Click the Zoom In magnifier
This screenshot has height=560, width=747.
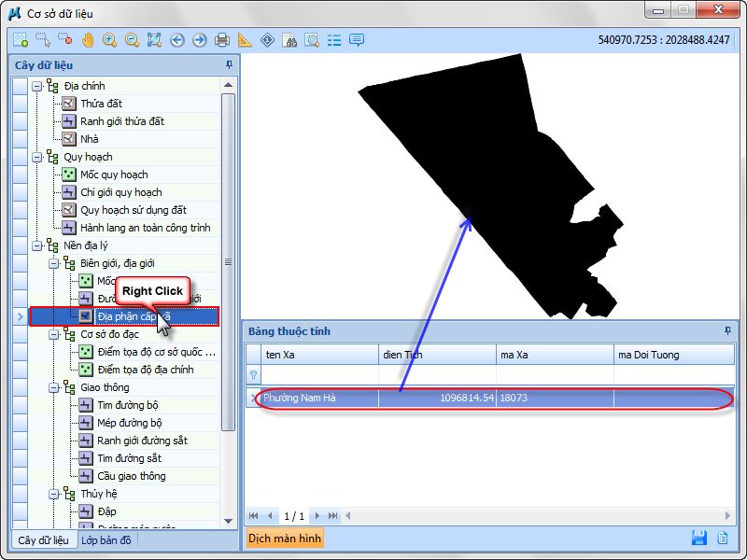tap(110, 40)
